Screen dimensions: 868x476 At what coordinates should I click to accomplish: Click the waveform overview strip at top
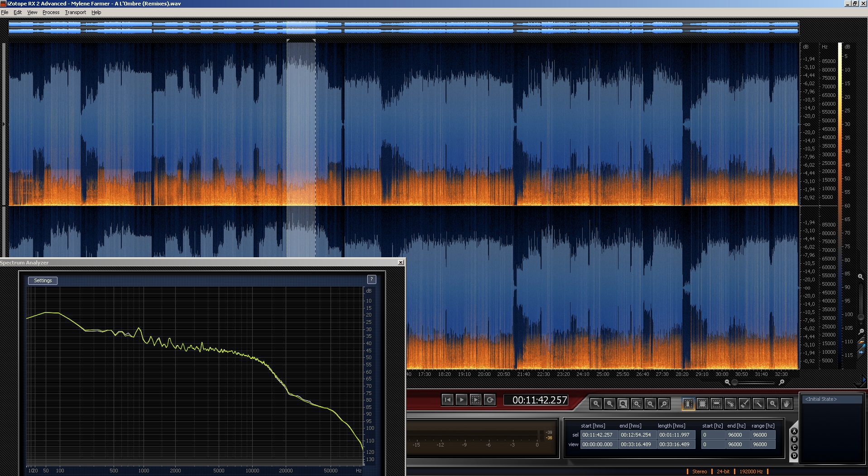coord(404,27)
